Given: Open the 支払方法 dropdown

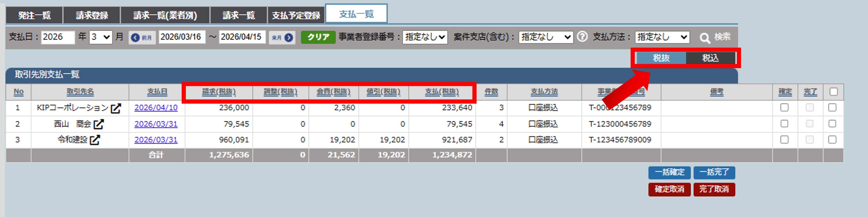Looking at the screenshot, I should pyautogui.click(x=662, y=37).
